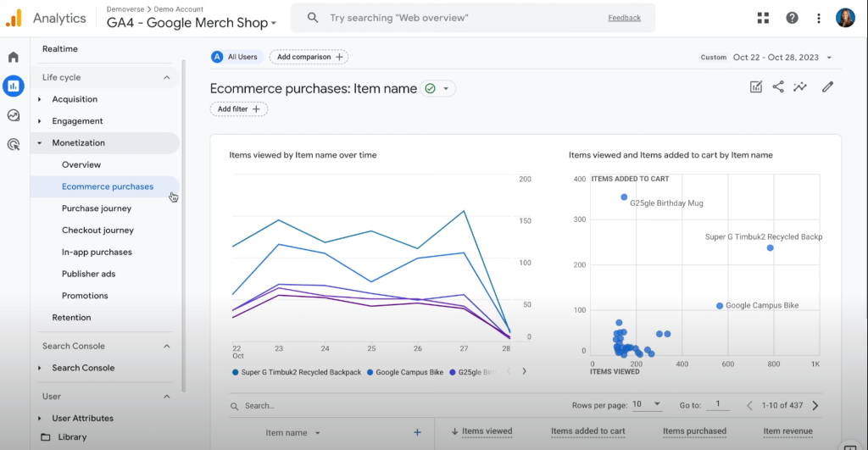Click next arrow in chart legend
The width and height of the screenshot is (868, 450).
[524, 371]
